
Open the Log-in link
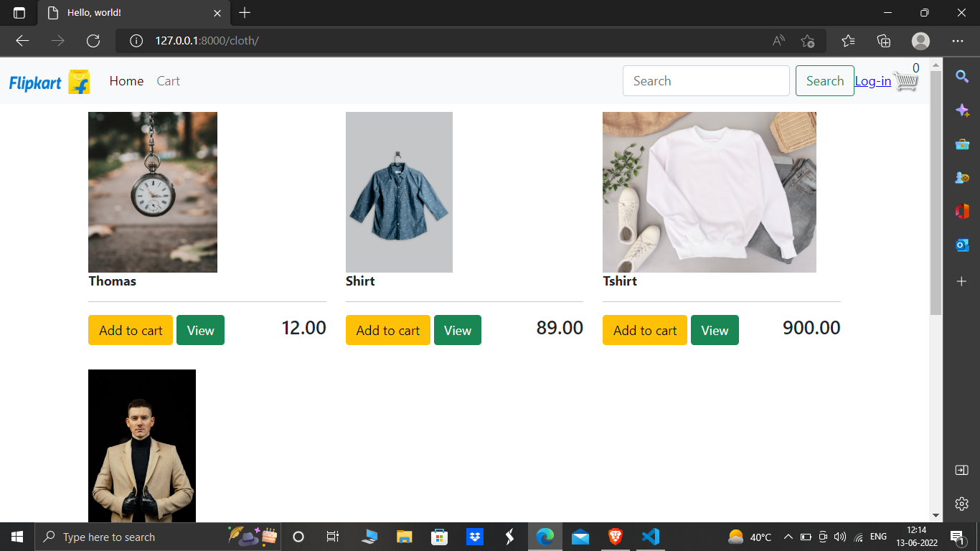872,81
